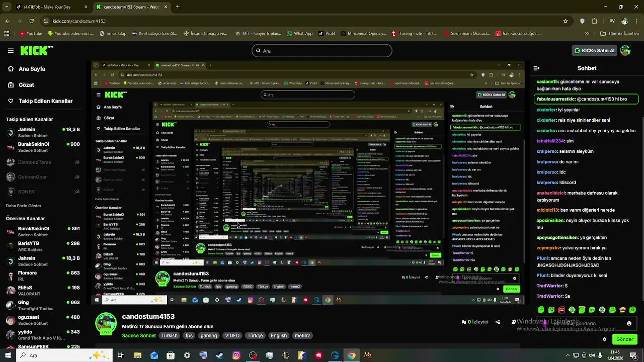Open Instagram from the Windows taskbar
The image size is (644, 362).
236,355
